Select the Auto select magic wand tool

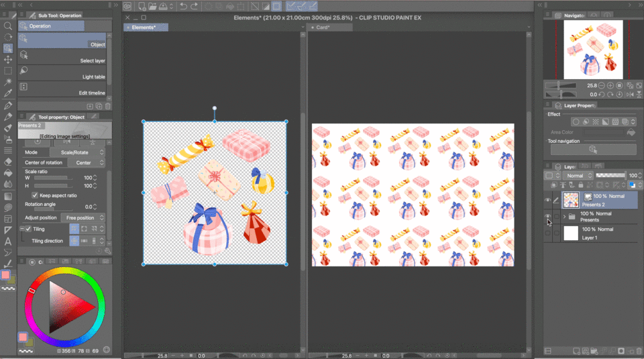(8, 82)
